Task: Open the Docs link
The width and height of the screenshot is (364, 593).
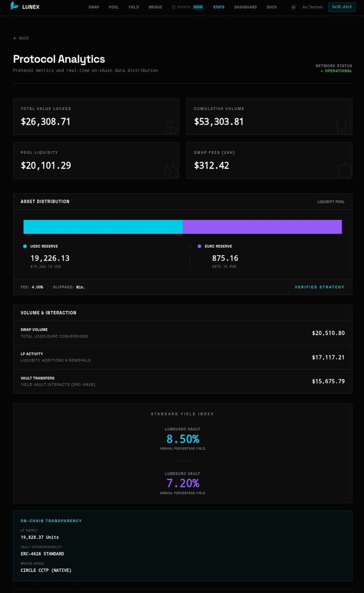Action: click(x=272, y=7)
